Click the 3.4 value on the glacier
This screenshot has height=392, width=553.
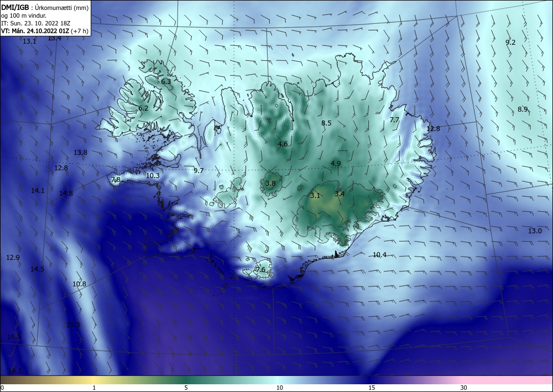click(340, 194)
